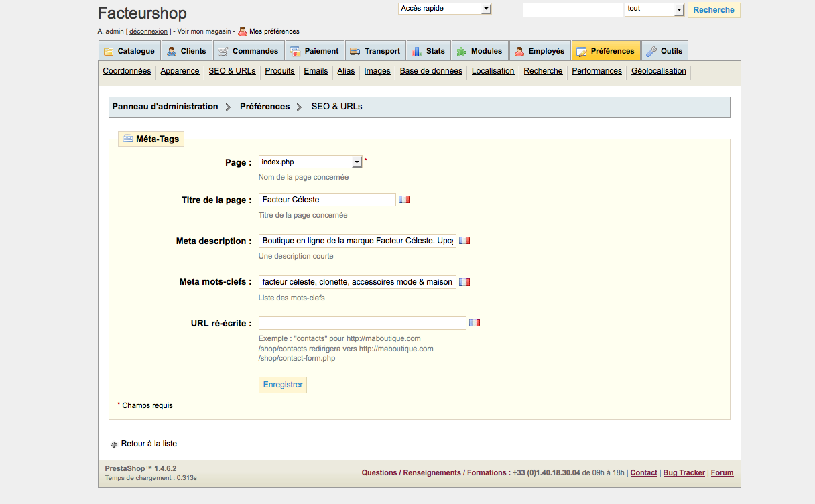Screen dimensions: 815x504
Task: Open Base de données preferences
Action: click(431, 71)
